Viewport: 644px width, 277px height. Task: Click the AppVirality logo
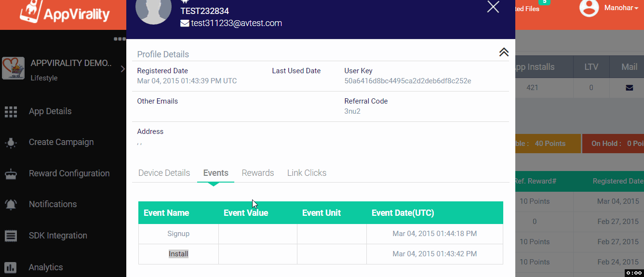65,12
